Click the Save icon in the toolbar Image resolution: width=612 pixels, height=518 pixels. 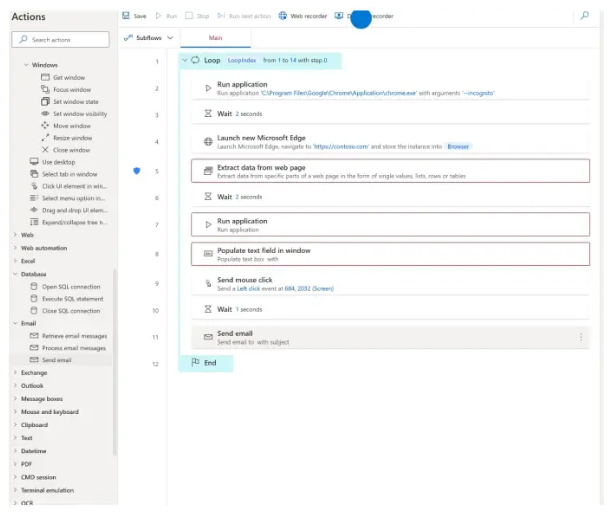[x=126, y=16]
